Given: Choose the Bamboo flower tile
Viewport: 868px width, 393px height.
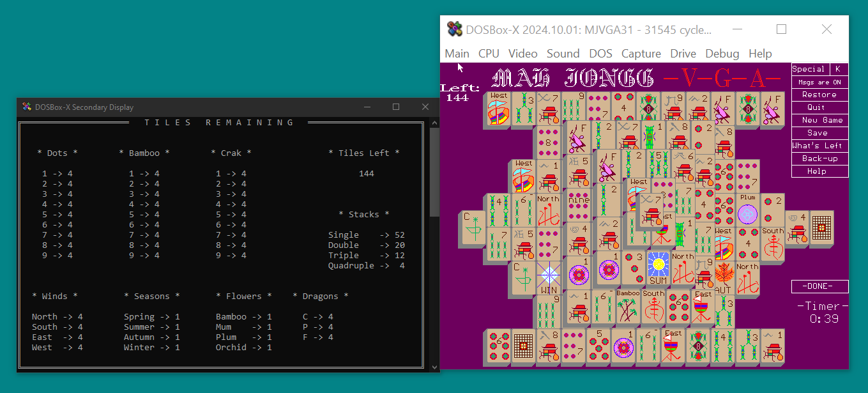Looking at the screenshot, I should point(628,307).
